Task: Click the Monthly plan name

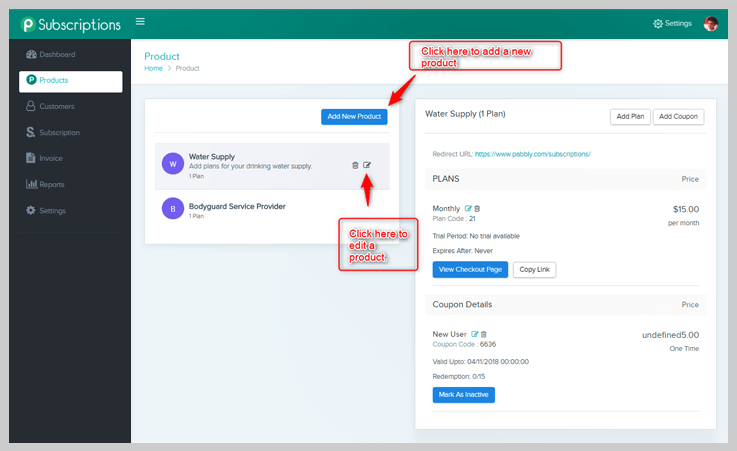Action: click(446, 209)
